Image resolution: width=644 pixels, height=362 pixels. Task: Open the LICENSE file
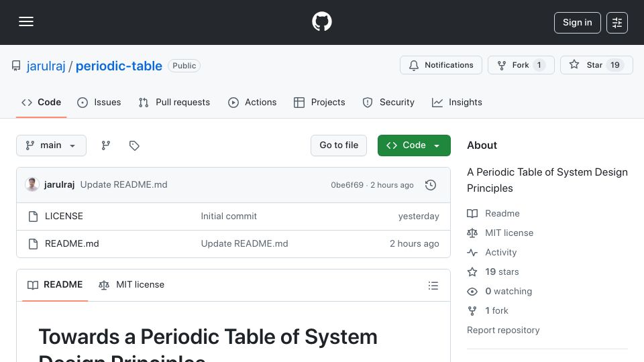[64, 217]
